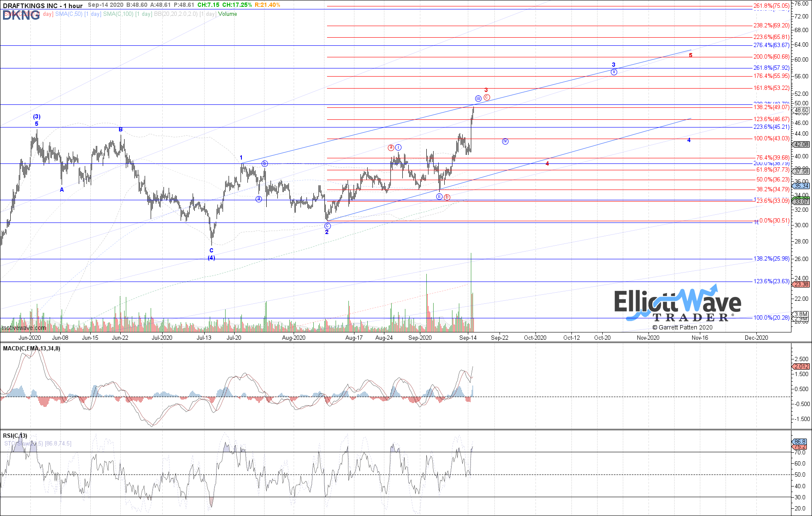The image size is (812, 516).
Task: Select the red 2.012 MACD value tag
Action: click(x=801, y=367)
